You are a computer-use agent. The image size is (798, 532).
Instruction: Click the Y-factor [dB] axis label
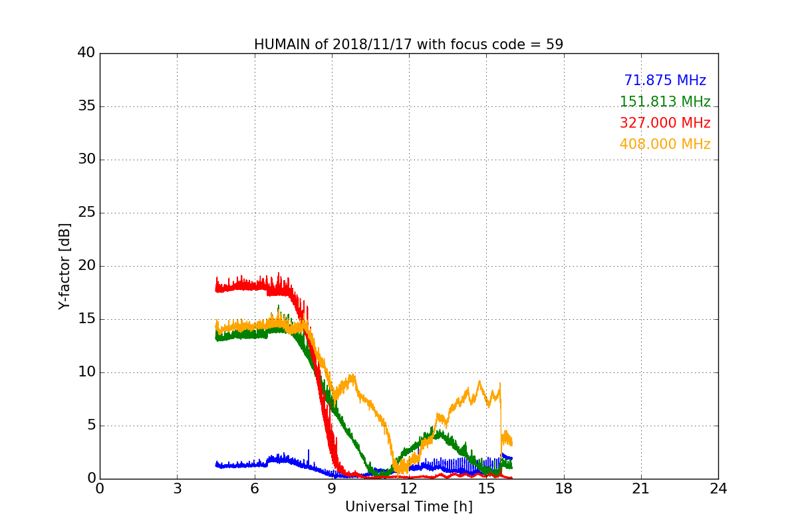[x=65, y=266]
